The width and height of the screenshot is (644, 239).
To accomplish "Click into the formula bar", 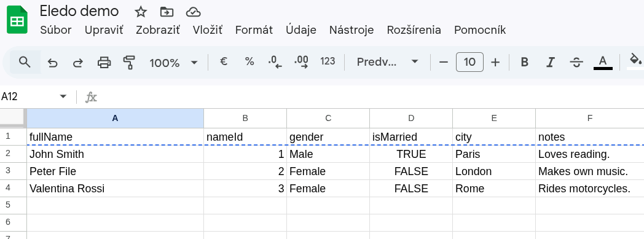I will [370, 97].
